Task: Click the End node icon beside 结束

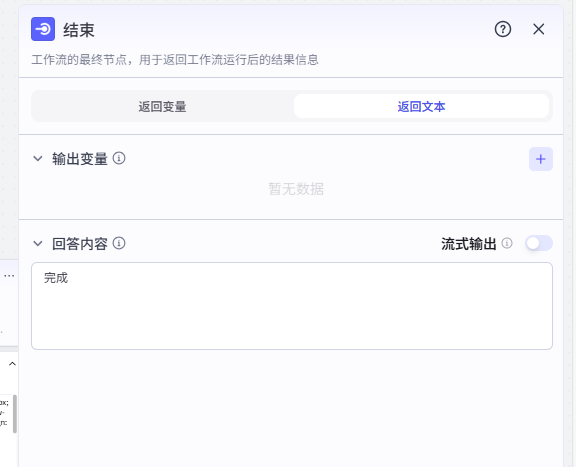Action: tap(43, 29)
